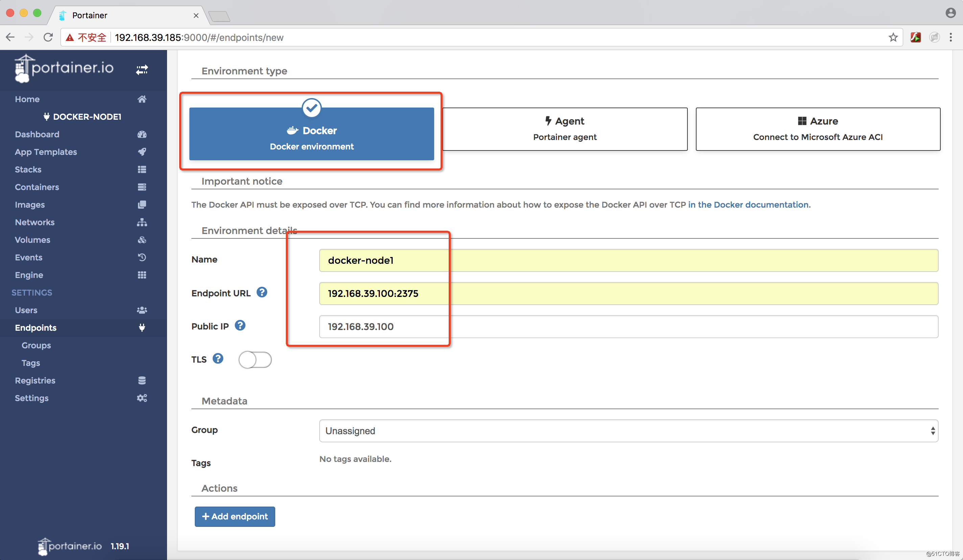This screenshot has height=560, width=963.
Task: Open Stacks in the sidebar
Action: coord(28,169)
